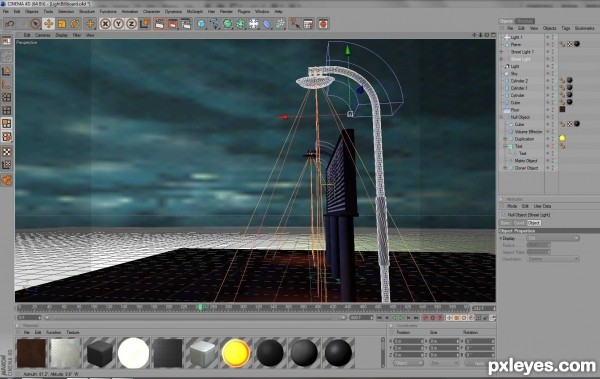Select the yellow luminous material swatch
This screenshot has width=600, height=379.
pyautogui.click(x=236, y=353)
